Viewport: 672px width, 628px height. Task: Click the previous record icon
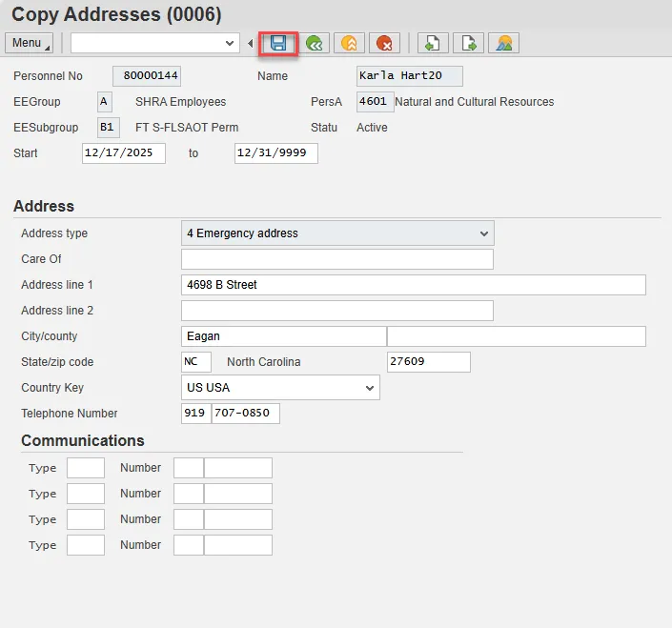433,43
